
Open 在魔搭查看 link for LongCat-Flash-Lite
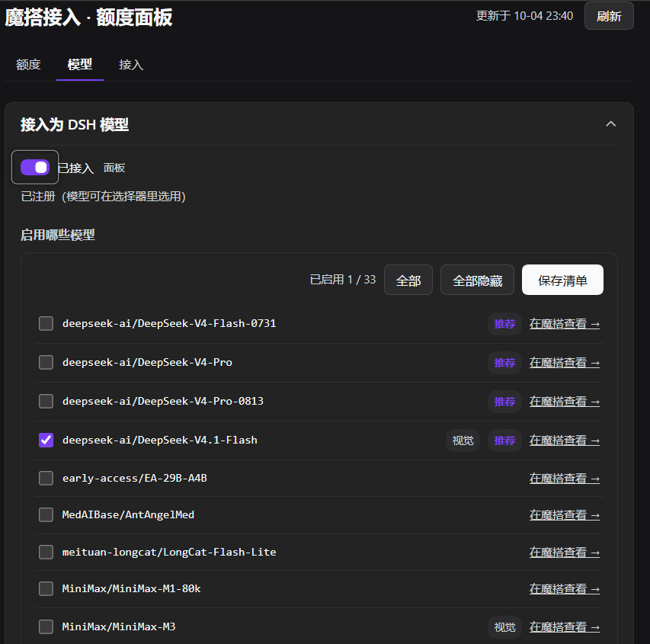click(x=564, y=553)
